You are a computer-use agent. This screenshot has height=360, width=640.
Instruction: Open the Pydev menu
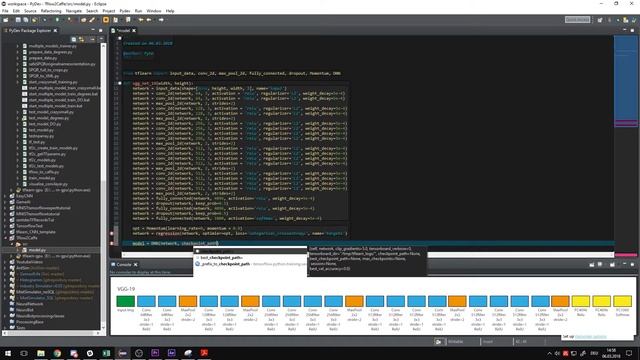(124, 11)
